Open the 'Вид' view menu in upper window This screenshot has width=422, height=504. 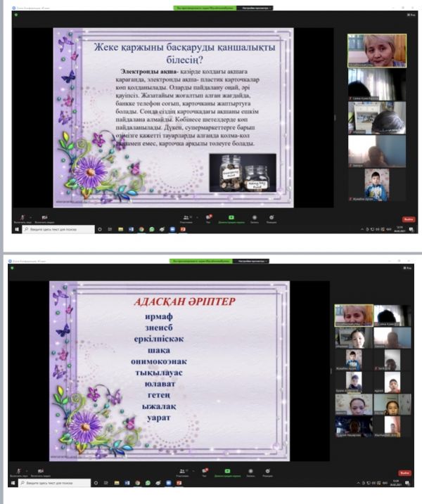click(x=411, y=15)
